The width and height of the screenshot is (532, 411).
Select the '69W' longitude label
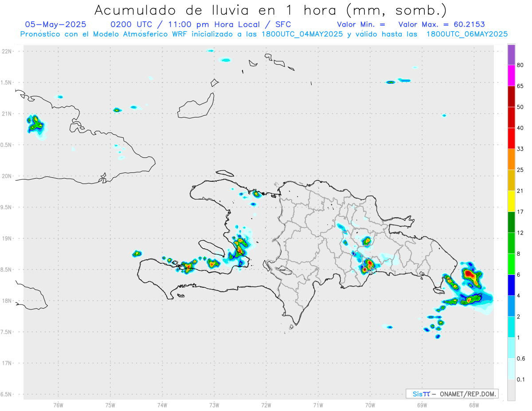[422, 404]
